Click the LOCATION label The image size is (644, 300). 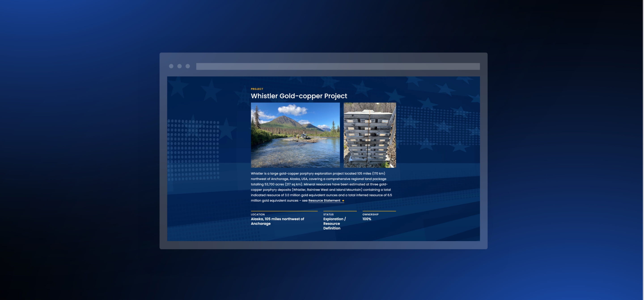pos(258,214)
